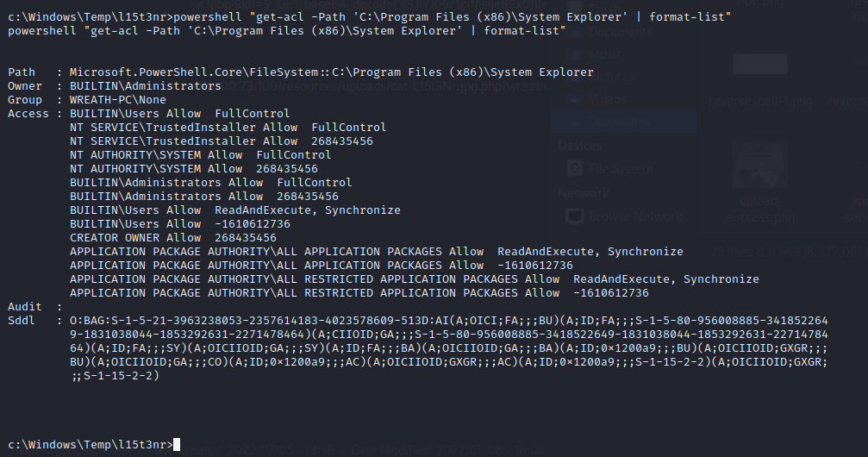The image size is (868, 457).
Task: Click the echoed powershell command on second line
Action: coord(287,31)
